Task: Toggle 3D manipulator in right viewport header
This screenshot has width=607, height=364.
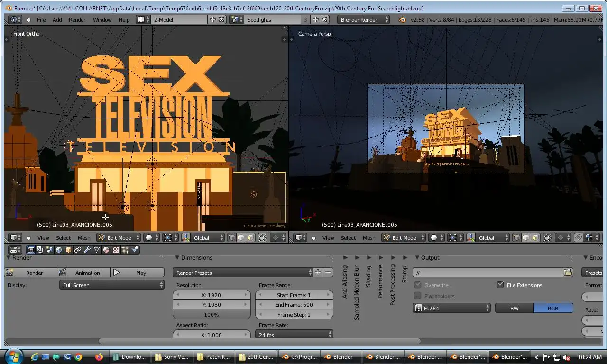Action: (471, 238)
